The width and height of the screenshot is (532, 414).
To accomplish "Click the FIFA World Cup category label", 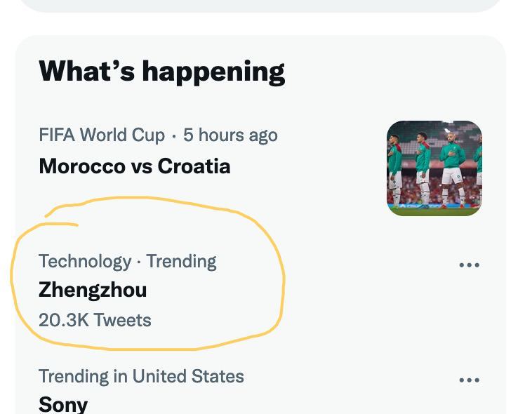I will tap(102, 135).
